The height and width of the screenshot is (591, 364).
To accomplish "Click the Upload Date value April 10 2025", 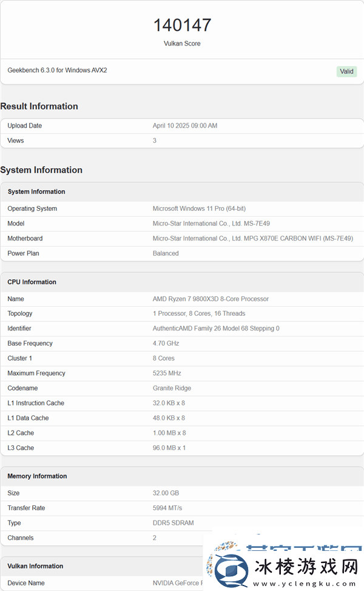I will tap(184, 126).
